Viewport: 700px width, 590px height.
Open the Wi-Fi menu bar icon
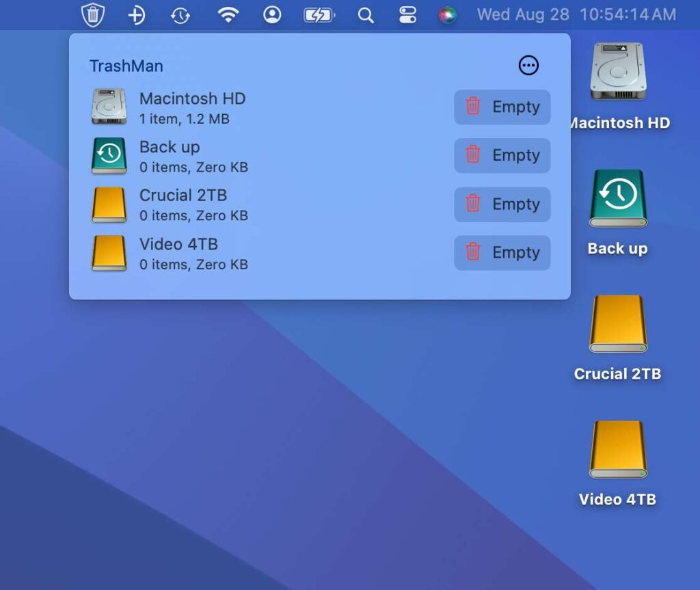click(228, 14)
